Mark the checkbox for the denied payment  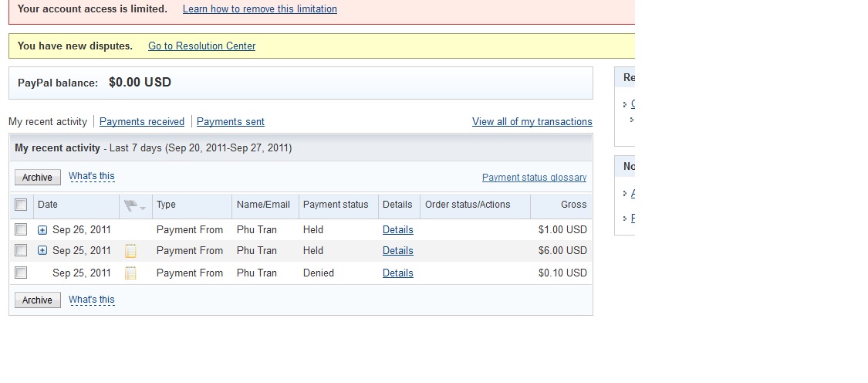pos(22,273)
